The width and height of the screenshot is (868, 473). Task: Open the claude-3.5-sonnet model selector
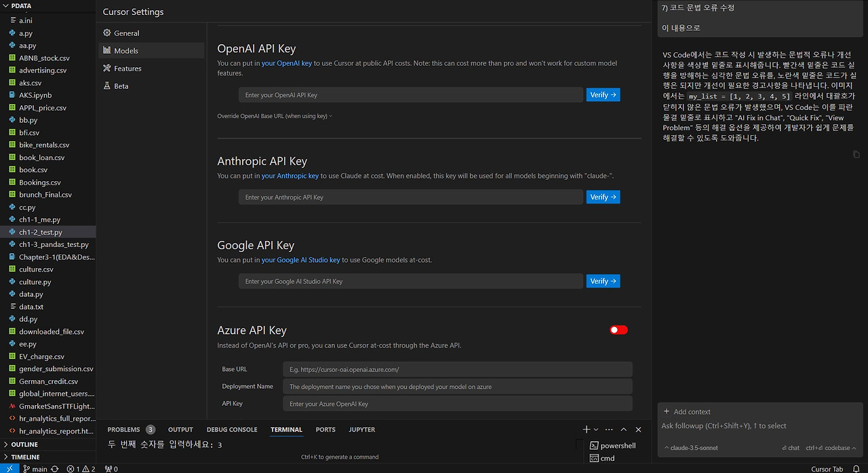click(x=691, y=448)
